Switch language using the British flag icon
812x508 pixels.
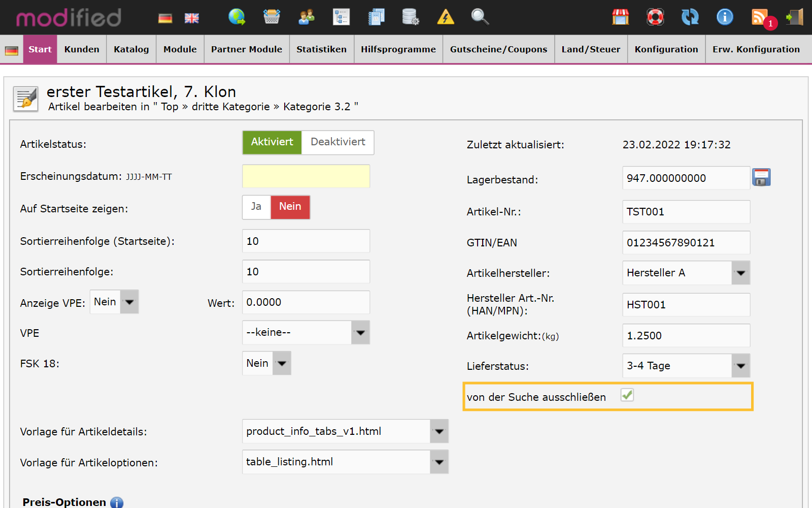tap(191, 18)
